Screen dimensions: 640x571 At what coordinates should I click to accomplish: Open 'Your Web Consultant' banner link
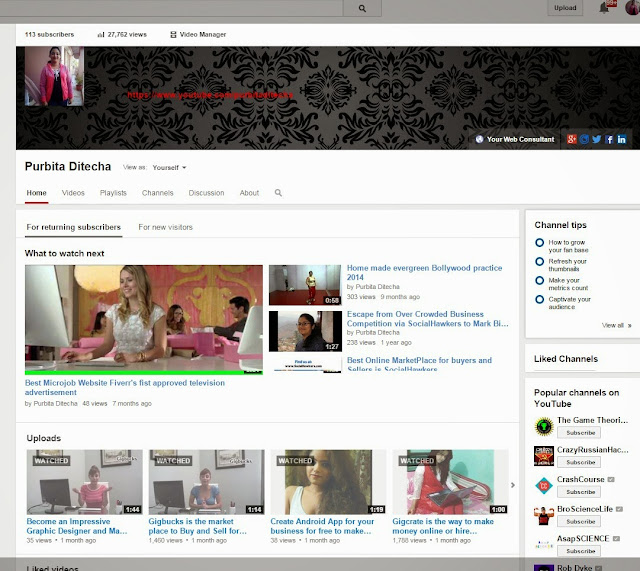coord(515,139)
